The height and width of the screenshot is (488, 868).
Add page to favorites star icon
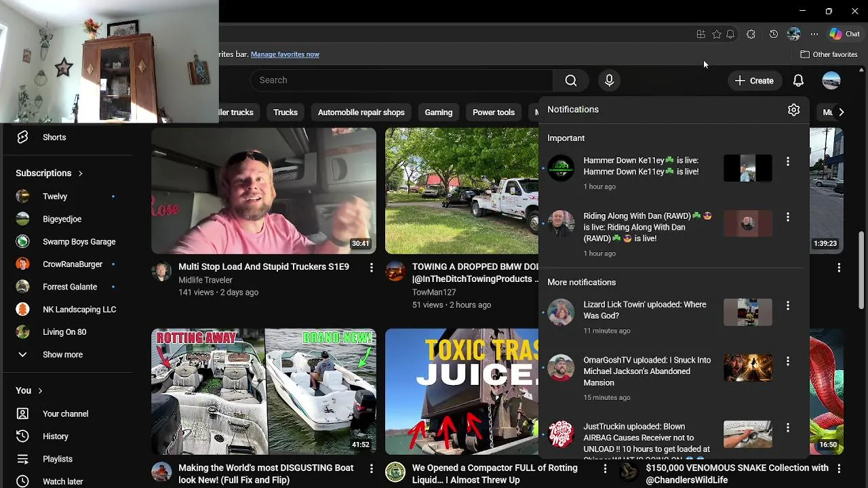pyautogui.click(x=716, y=34)
